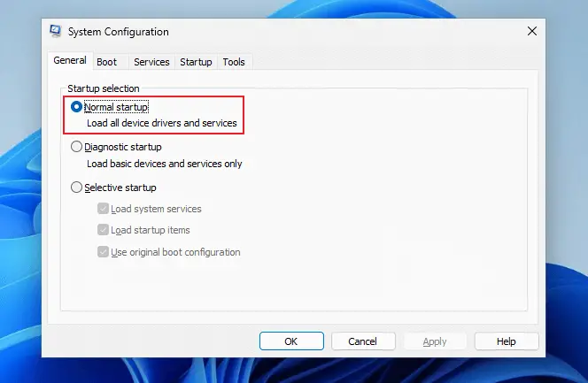The width and height of the screenshot is (588, 383).
Task: Choose the Diagnostic startup option
Action: [76, 147]
